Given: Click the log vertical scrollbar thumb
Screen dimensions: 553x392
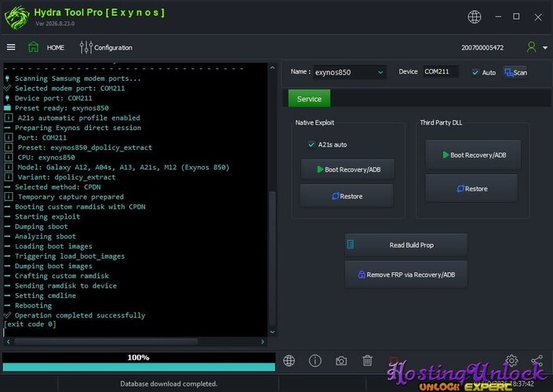Looking at the screenshot, I should (272, 259).
